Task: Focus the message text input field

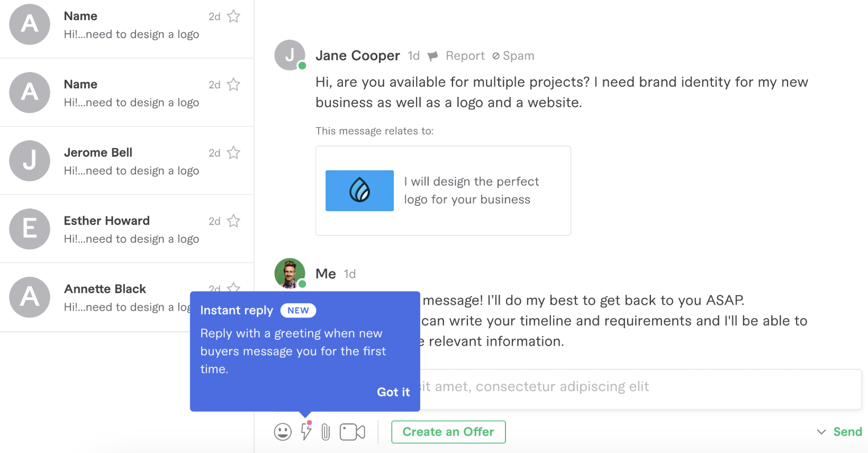Action: [x=641, y=388]
